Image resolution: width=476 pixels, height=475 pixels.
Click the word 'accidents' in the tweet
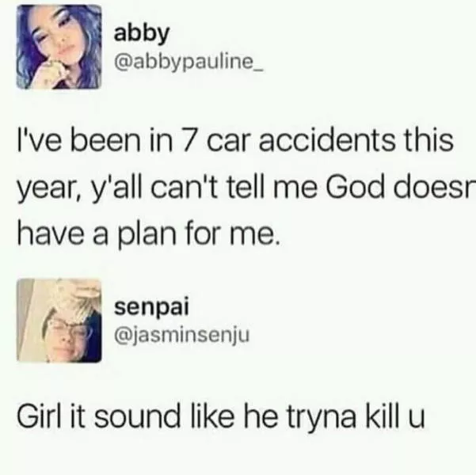(x=326, y=141)
